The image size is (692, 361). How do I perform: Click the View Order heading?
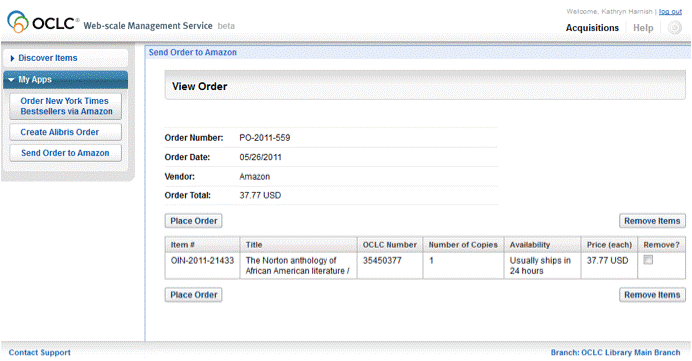199,86
